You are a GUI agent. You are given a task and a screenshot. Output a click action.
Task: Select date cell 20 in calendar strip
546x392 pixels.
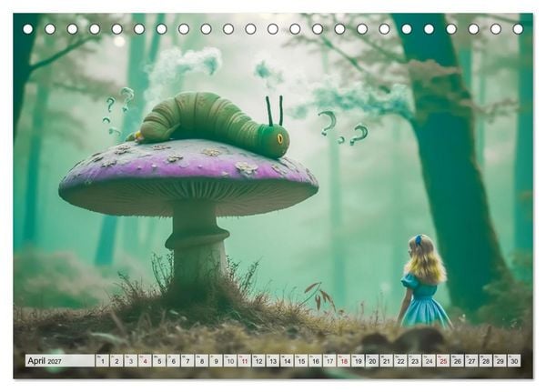[x=372, y=361]
